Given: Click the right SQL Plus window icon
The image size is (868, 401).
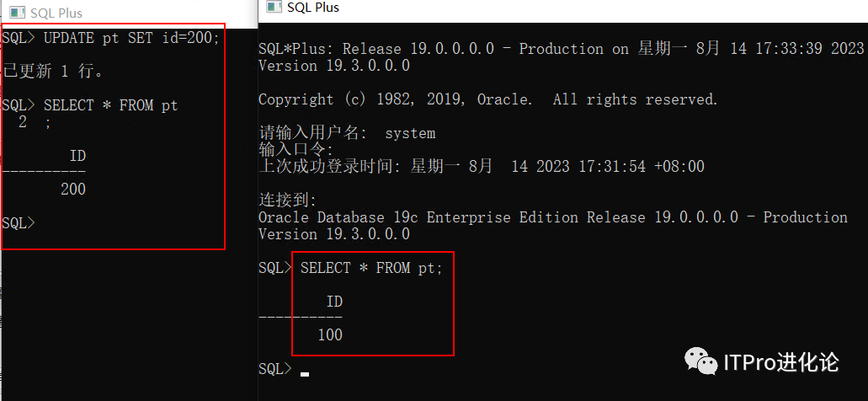Looking at the screenshot, I should [x=273, y=8].
